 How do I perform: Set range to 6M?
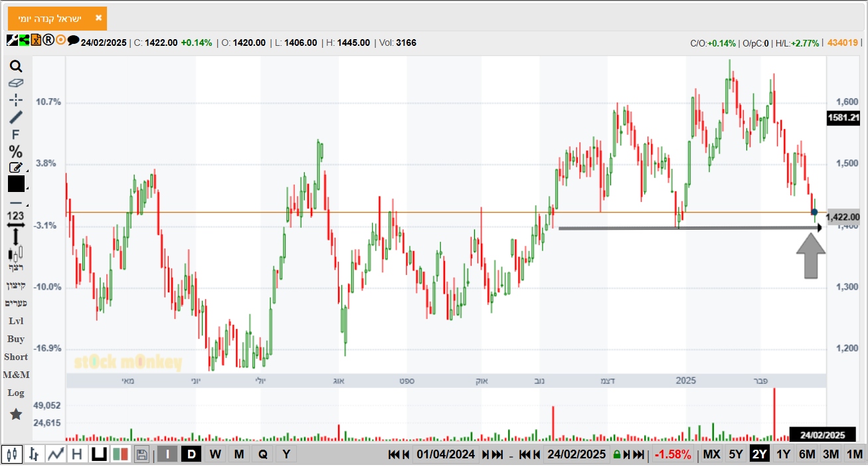(807, 454)
